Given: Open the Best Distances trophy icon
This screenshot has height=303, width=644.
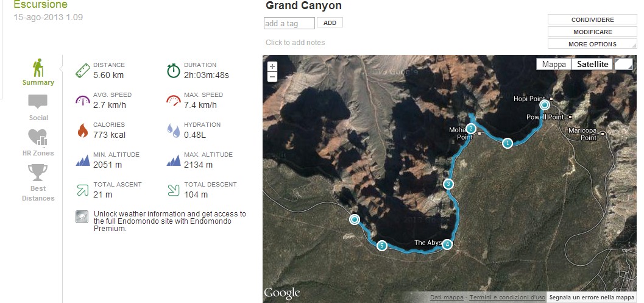Looking at the screenshot, I should (38, 173).
